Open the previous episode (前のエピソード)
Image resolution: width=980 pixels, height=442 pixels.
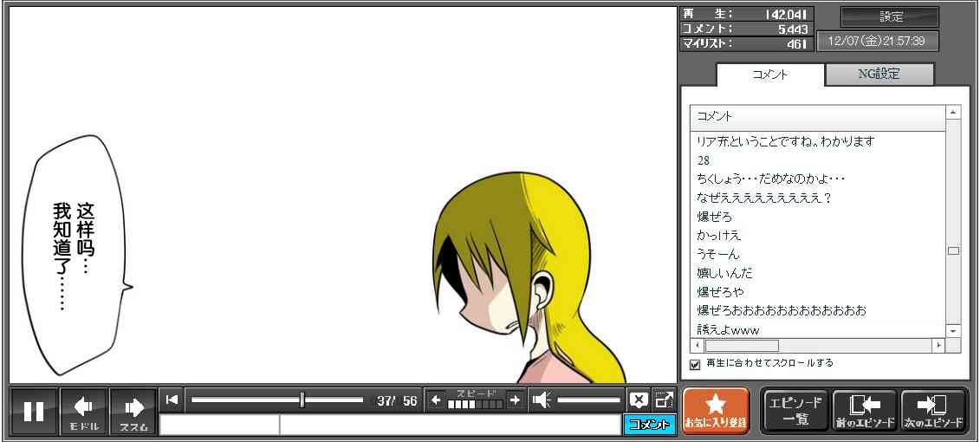864,411
